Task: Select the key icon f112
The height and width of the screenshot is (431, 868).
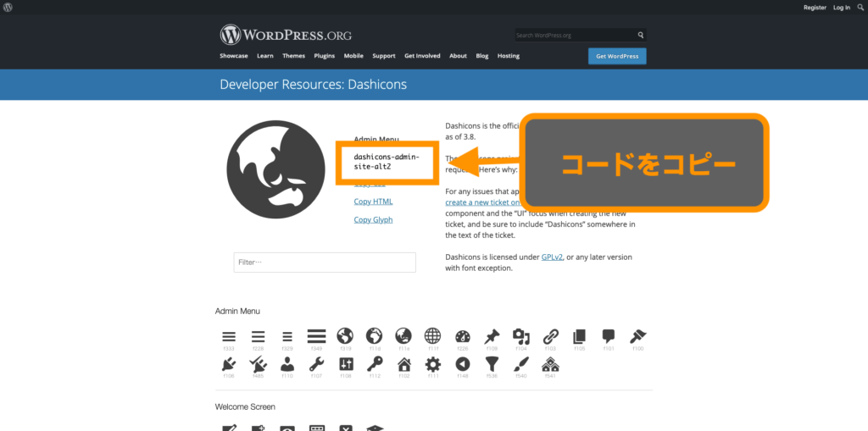Action: coord(375,364)
